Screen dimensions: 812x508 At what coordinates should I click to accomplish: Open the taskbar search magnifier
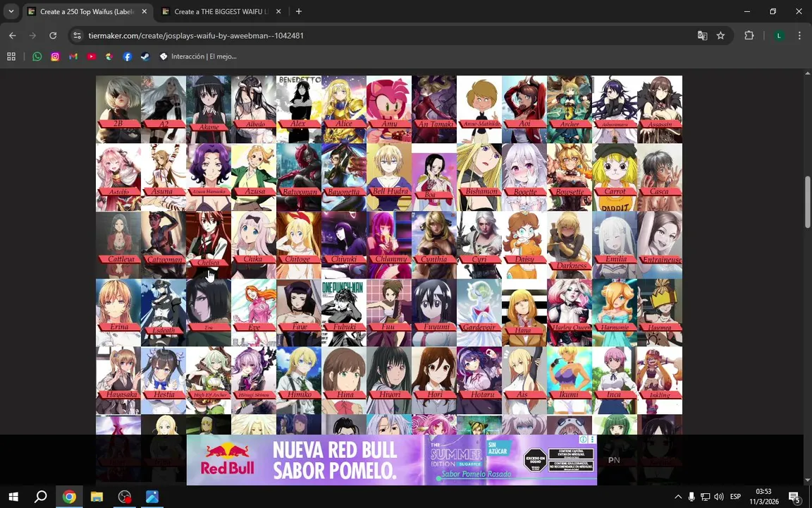point(40,497)
